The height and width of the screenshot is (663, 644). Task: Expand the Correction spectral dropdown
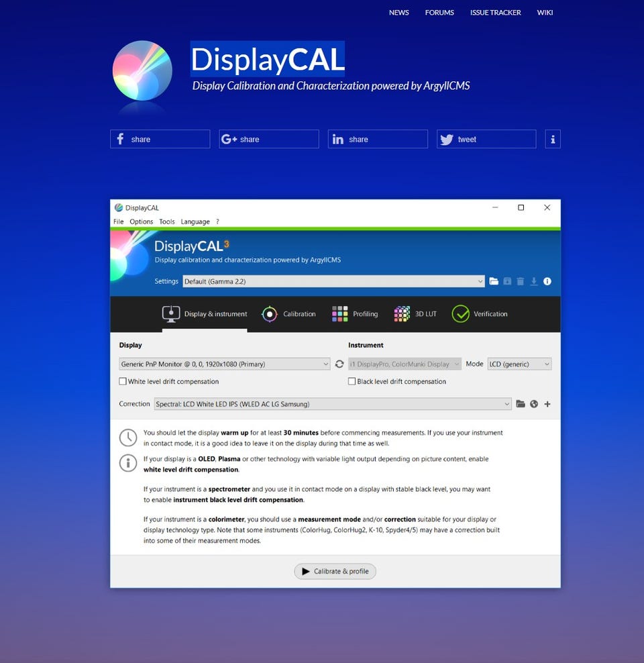333,404
